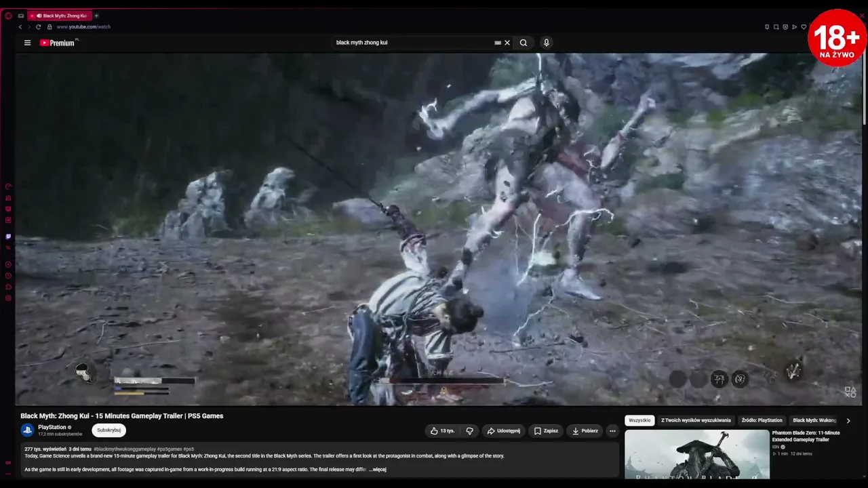Click the 17,2 mln subskrybentów subscriber count
Screen dimensions: 868x488
[x=60, y=434]
